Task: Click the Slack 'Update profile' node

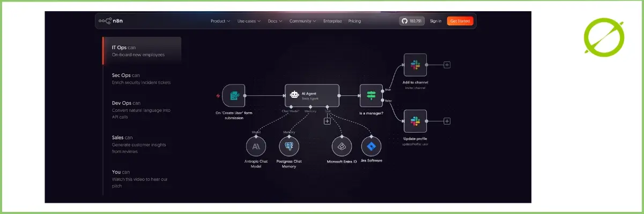Action: tap(414, 121)
